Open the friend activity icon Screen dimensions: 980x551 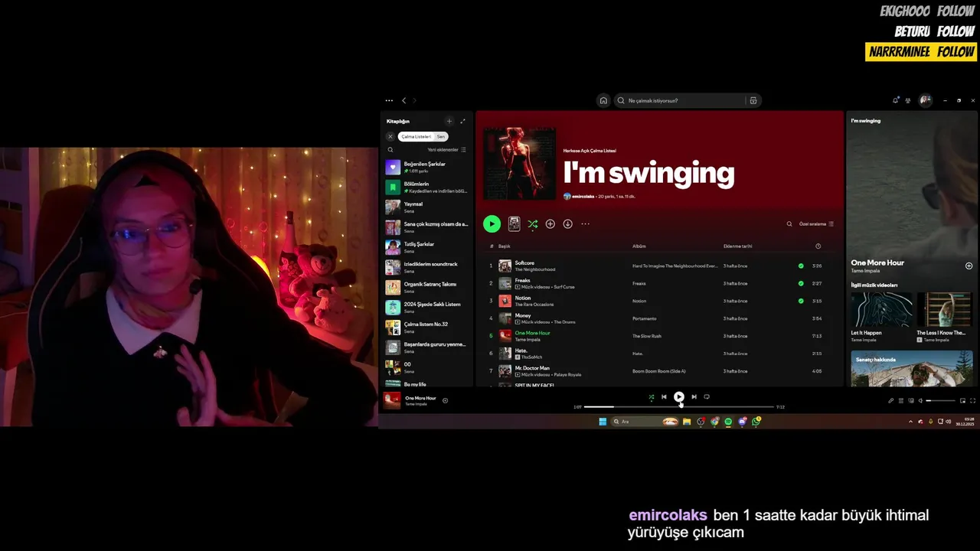tap(908, 100)
